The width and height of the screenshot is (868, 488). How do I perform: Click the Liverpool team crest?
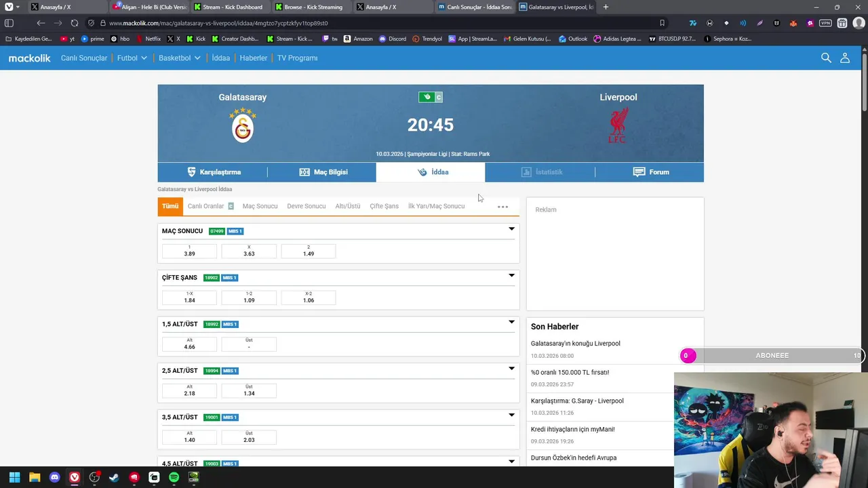(618, 126)
